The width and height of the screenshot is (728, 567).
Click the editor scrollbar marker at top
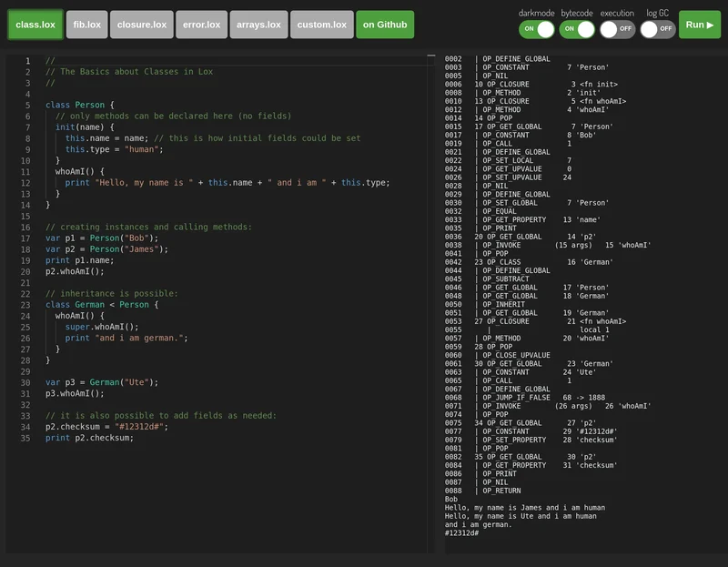[x=430, y=56]
